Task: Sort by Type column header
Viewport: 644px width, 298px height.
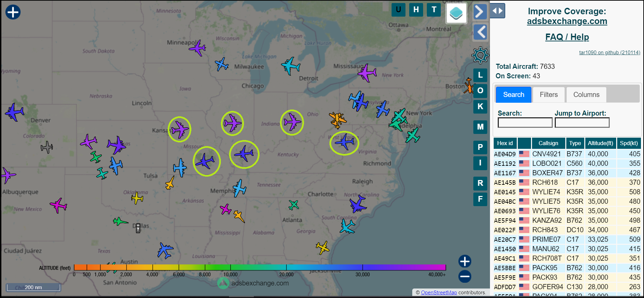Action: (x=575, y=143)
